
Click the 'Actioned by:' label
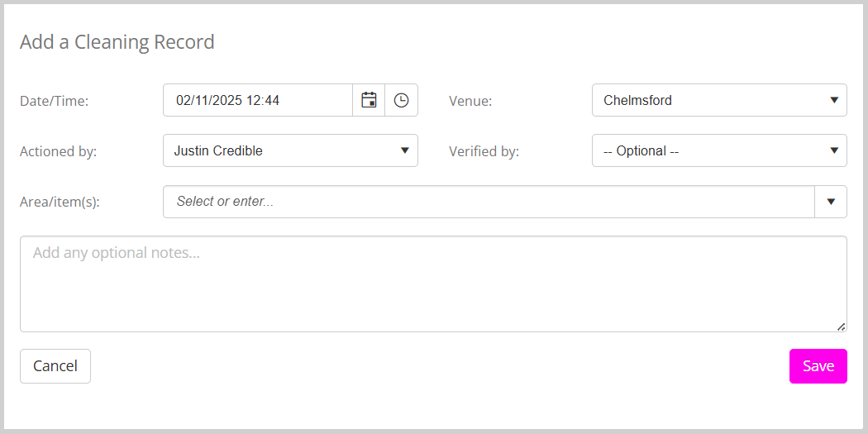tap(58, 151)
